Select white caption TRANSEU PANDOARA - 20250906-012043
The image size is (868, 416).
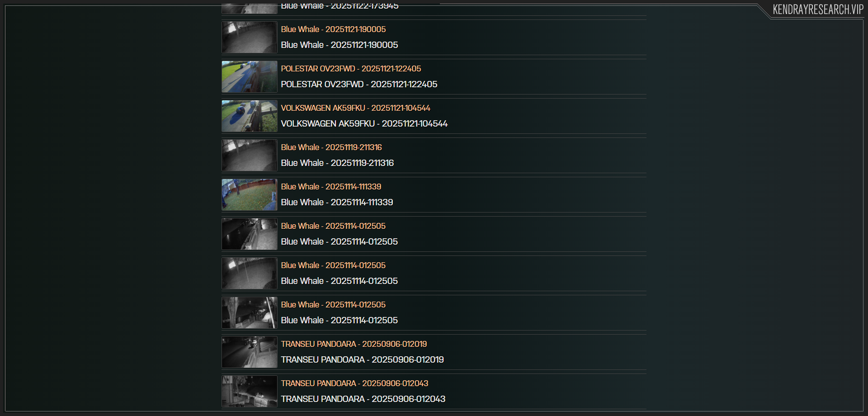[x=363, y=399]
